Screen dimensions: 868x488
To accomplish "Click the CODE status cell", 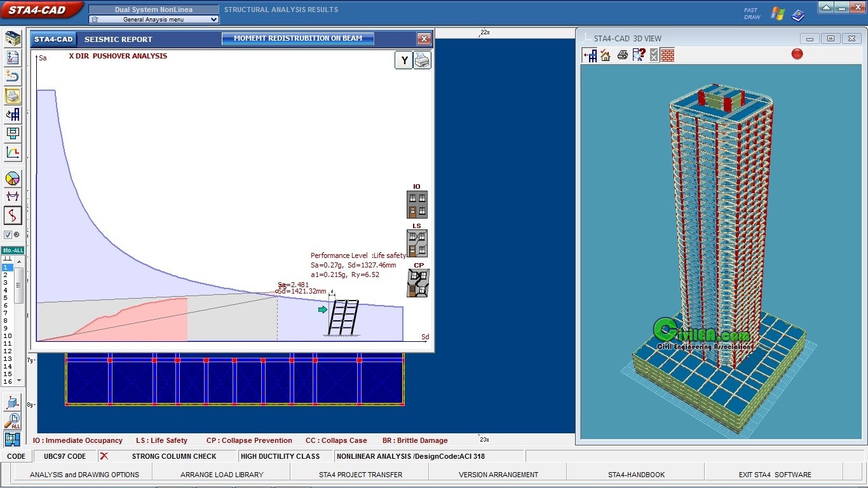I will (17, 456).
